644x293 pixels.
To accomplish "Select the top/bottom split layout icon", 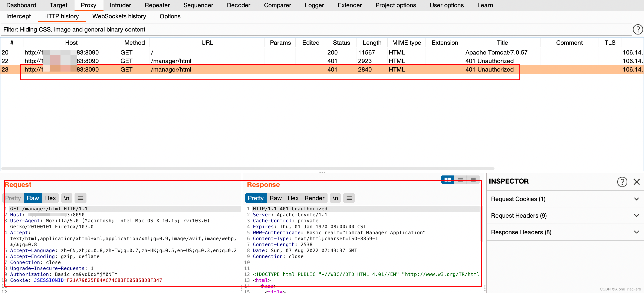I will 460,180.
